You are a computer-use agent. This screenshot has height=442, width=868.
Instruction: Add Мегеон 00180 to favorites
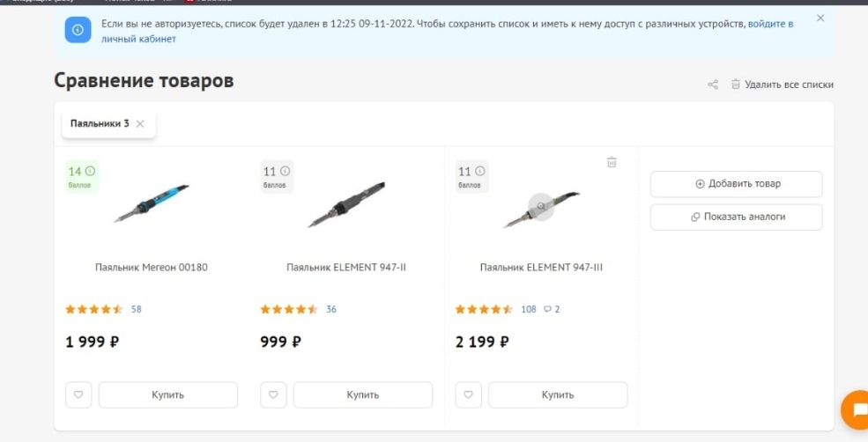[x=78, y=395]
